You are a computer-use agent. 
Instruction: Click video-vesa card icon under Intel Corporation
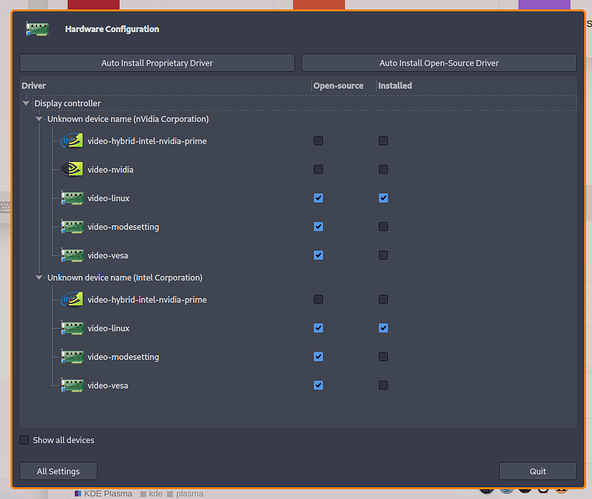tap(72, 386)
